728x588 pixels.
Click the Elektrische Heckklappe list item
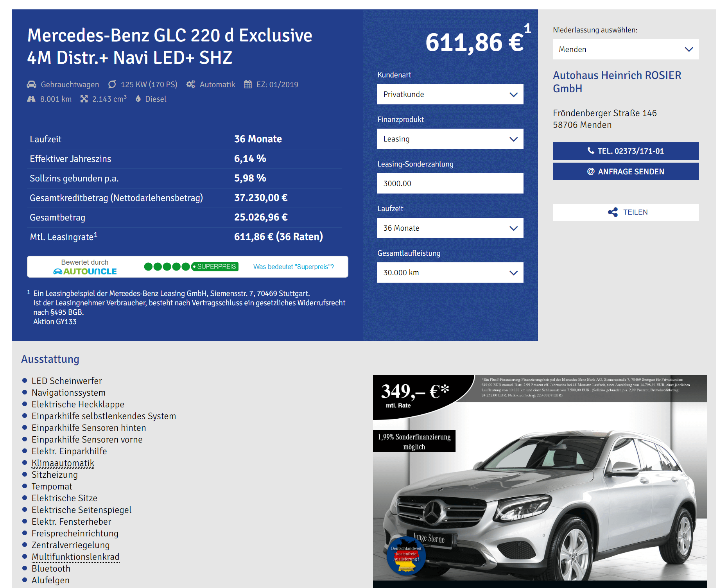click(x=78, y=404)
